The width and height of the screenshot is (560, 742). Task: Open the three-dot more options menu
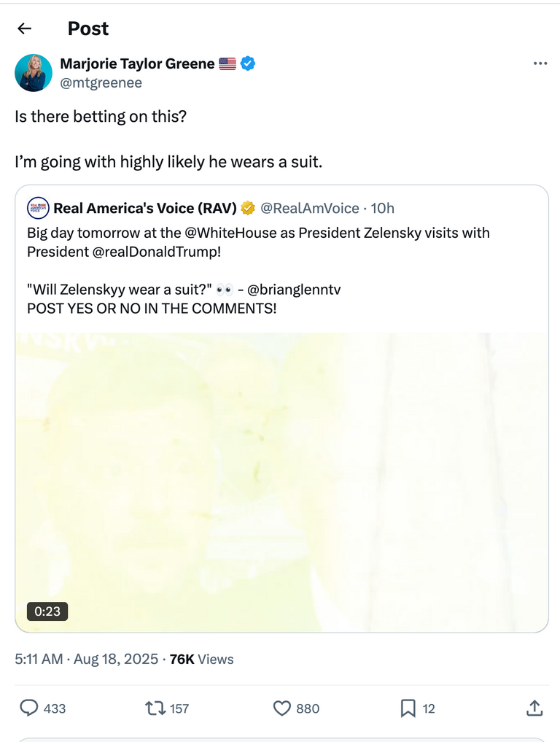540,63
